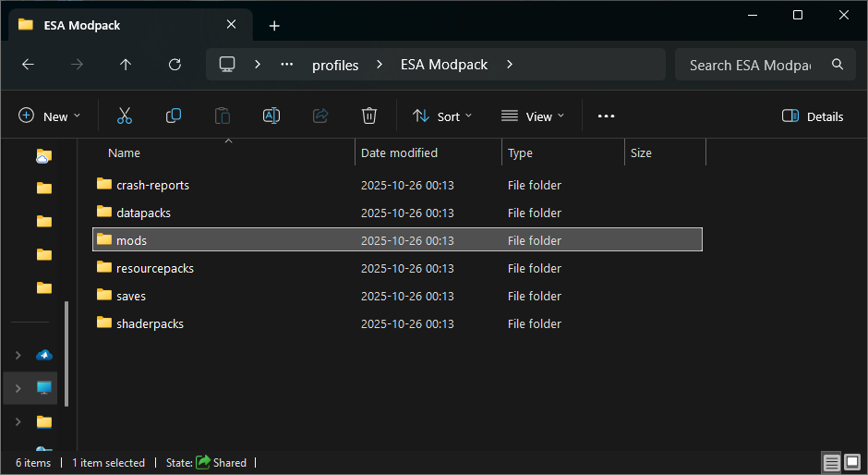The image size is (868, 475).
Task: Refresh the current folder view
Action: coord(175,65)
